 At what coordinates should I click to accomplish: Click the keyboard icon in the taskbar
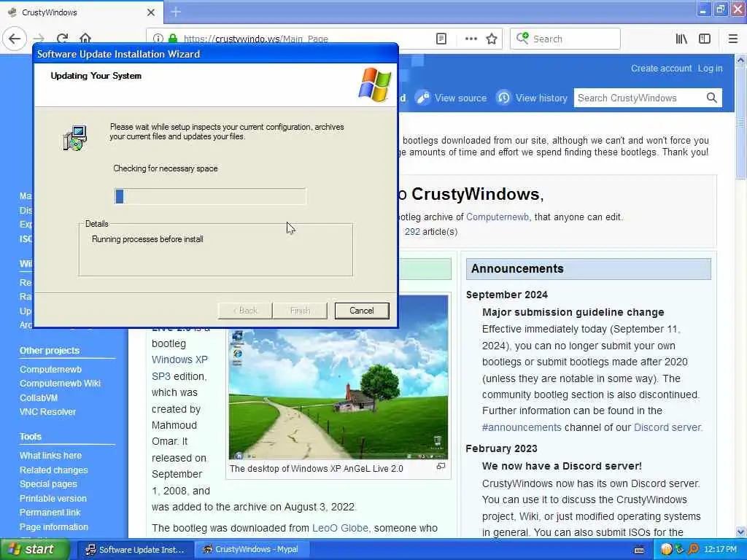tap(639, 550)
